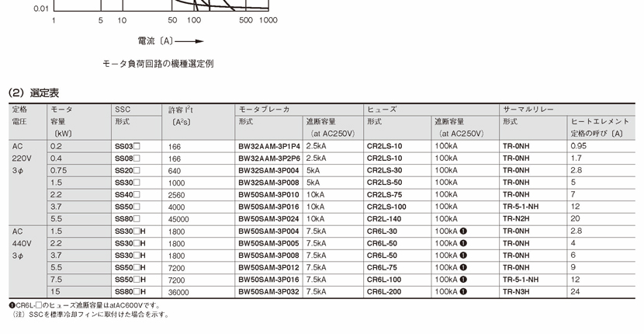Click the footnote about CR6L fuse atAC600V

(x=85, y=305)
